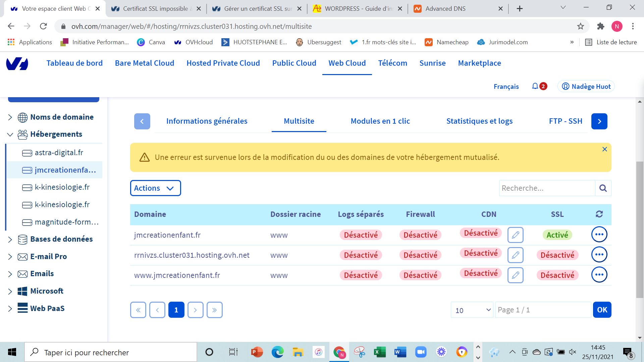Click the edit CDN pencil for jmcreationenfant.fr
Viewport: 644px width, 362px height.
(x=516, y=235)
